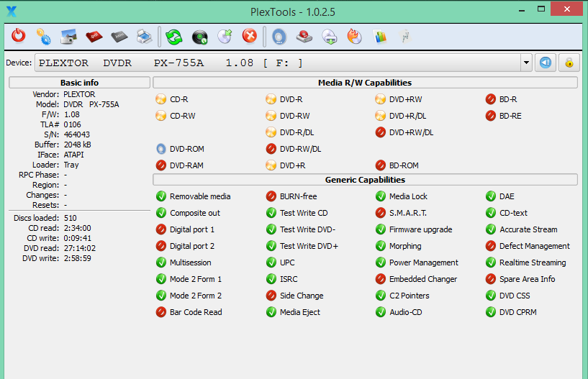Image resolution: width=588 pixels, height=379 pixels.
Task: Click the Realtime Streaming label
Action: 533,262
